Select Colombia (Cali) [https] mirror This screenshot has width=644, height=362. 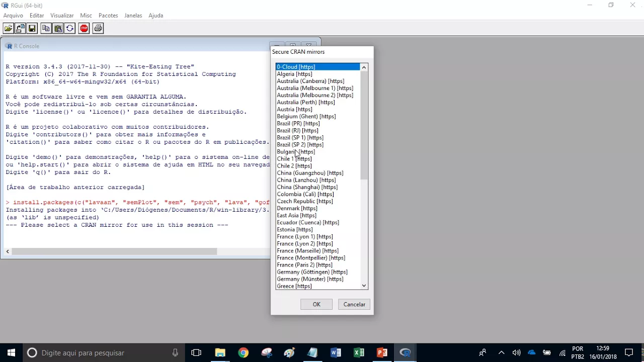317,194
